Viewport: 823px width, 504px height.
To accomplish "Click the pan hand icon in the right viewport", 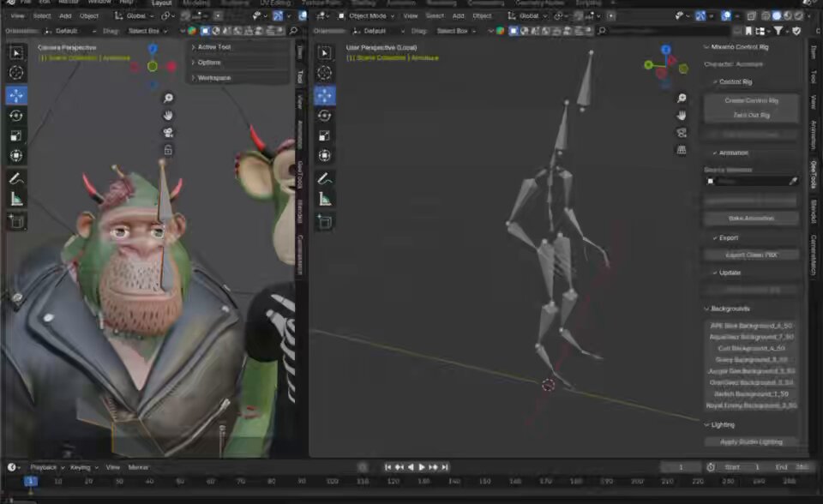I will pyautogui.click(x=682, y=115).
